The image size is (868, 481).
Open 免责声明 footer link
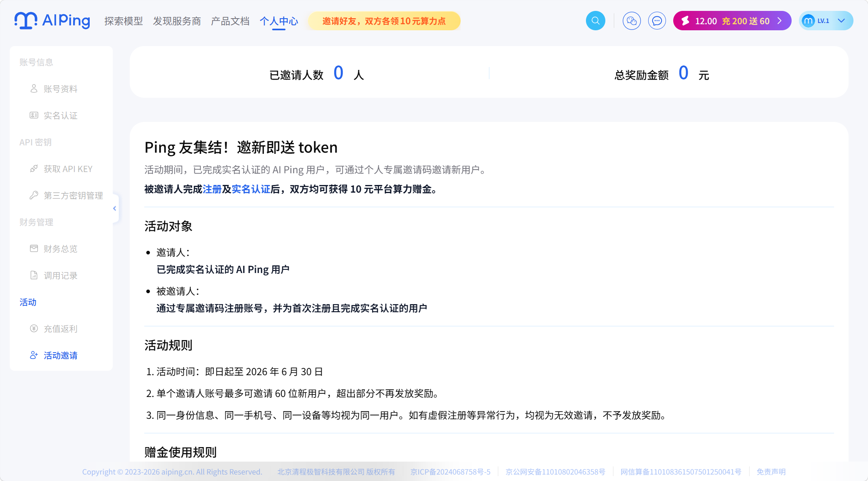coord(771,472)
